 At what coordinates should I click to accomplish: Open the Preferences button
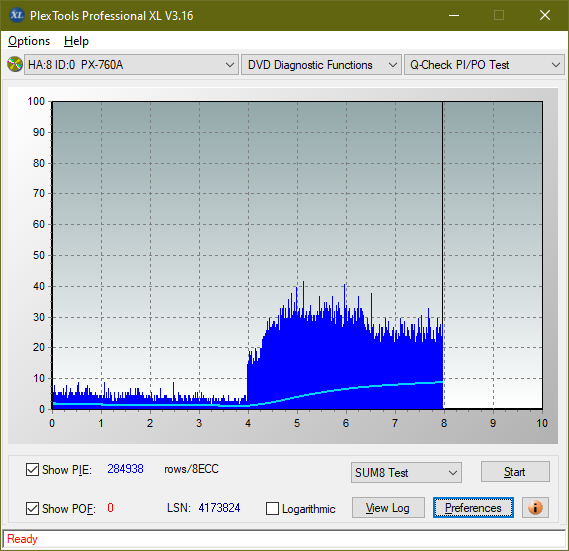coord(473,507)
